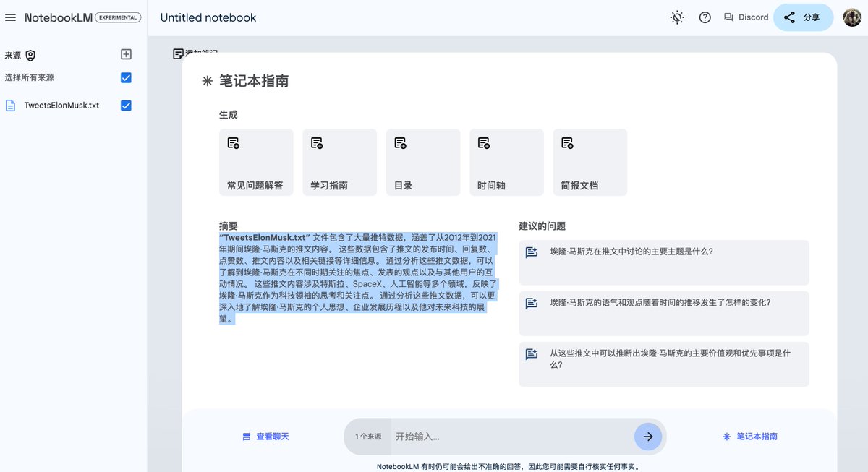Click the note icon on 常见问题解答 card
The height and width of the screenshot is (472, 868).
(x=234, y=143)
